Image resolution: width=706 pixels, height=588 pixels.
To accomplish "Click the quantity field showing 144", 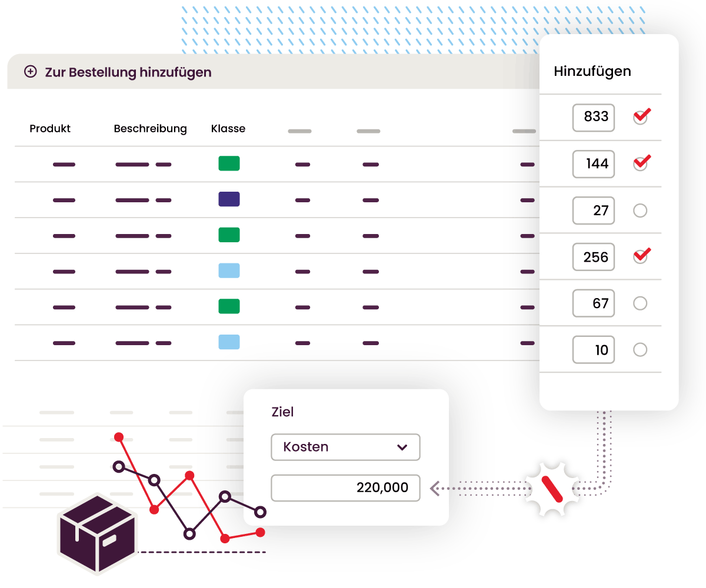I will pyautogui.click(x=594, y=163).
